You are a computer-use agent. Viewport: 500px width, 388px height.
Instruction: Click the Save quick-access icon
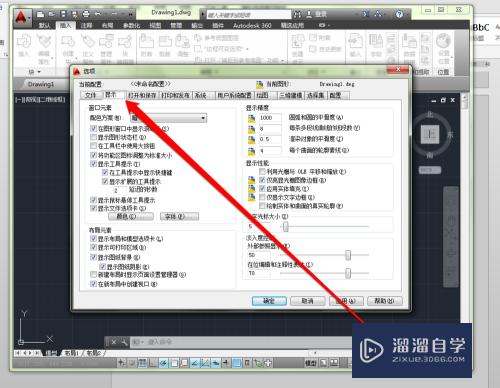(63, 14)
